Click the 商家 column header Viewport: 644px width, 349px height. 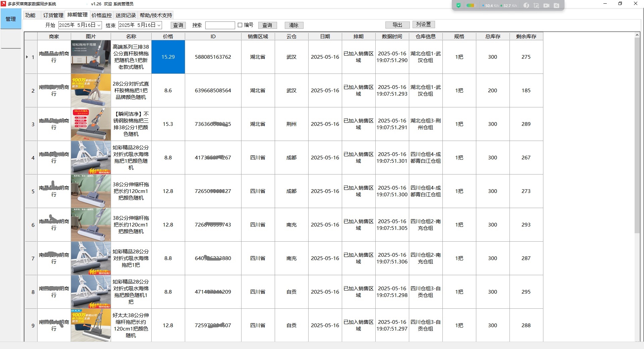(x=54, y=36)
